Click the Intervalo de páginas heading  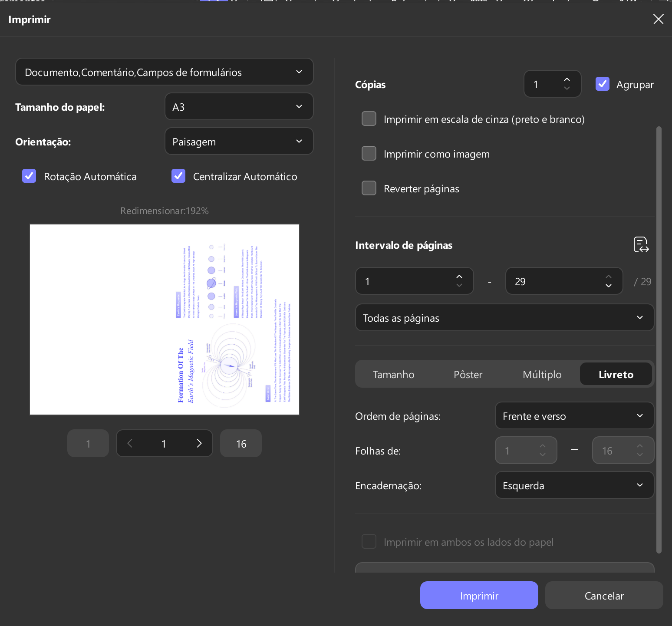[x=404, y=245]
